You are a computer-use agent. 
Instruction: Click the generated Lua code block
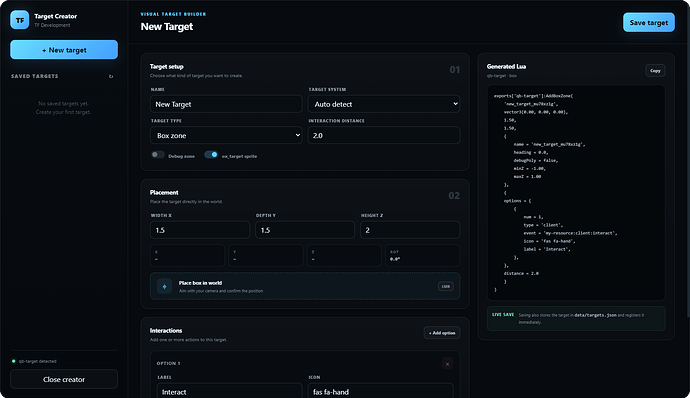576,193
